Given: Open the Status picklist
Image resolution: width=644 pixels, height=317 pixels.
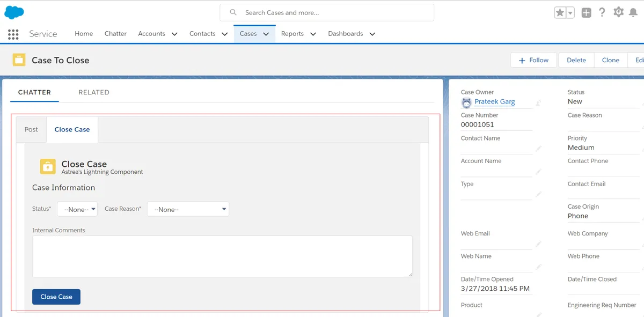Looking at the screenshot, I should [x=77, y=209].
